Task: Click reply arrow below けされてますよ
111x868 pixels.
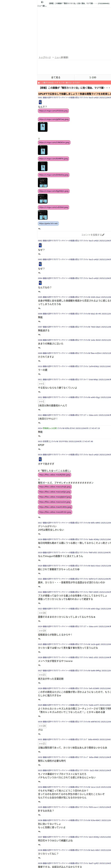Action: [39, 361]
